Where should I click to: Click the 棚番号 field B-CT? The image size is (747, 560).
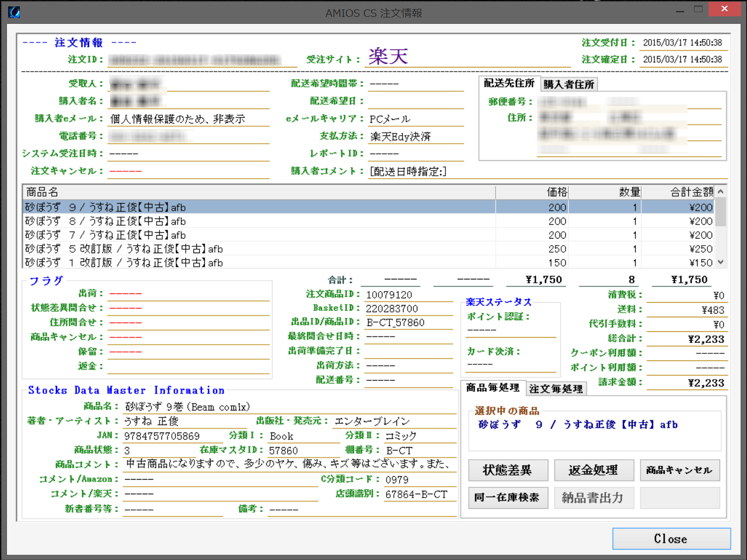[x=420, y=451]
